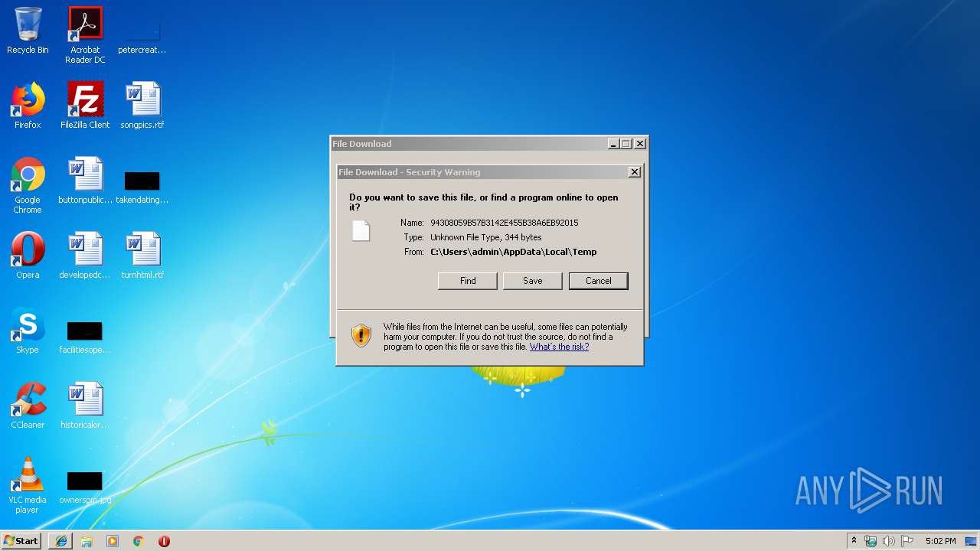
Task: Open Internet Explorer from the taskbar
Action: [x=61, y=541]
